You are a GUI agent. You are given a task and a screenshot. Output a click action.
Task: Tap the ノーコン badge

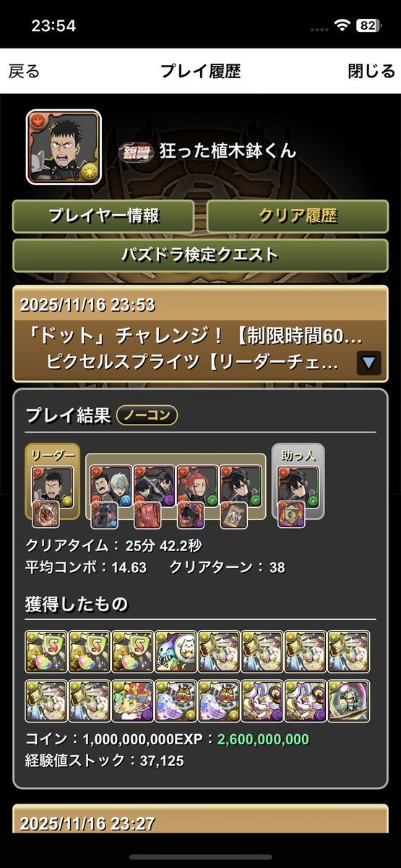[147, 415]
